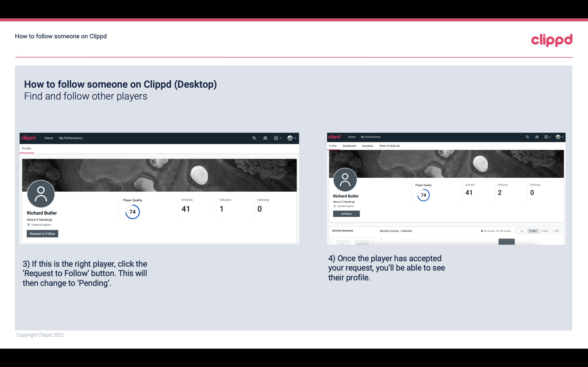Click the Clippd logo in top-right corner
This screenshot has height=367, width=588.
[x=552, y=39]
